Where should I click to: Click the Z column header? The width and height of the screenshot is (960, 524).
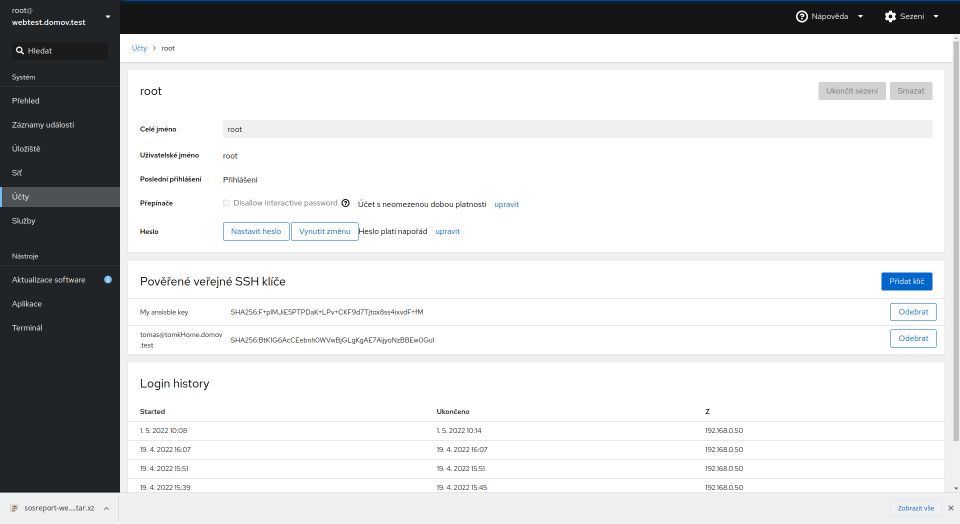[x=707, y=412]
